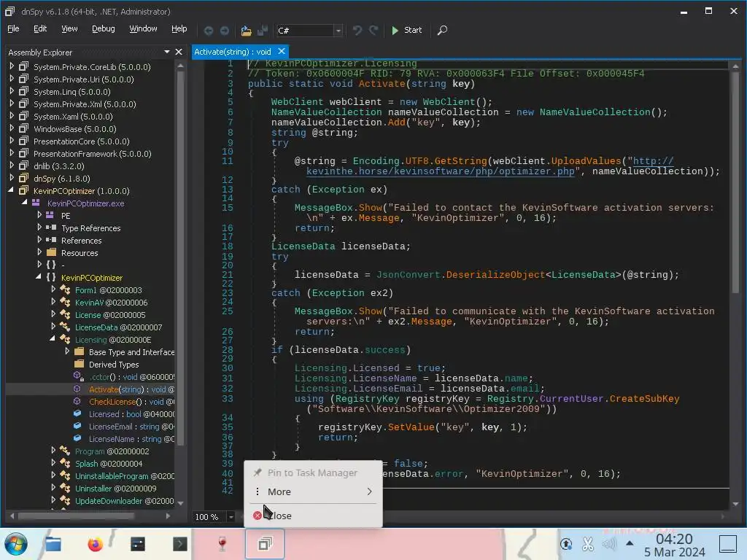
Task: Select the Activate(string) : void tab
Action: tap(233, 52)
